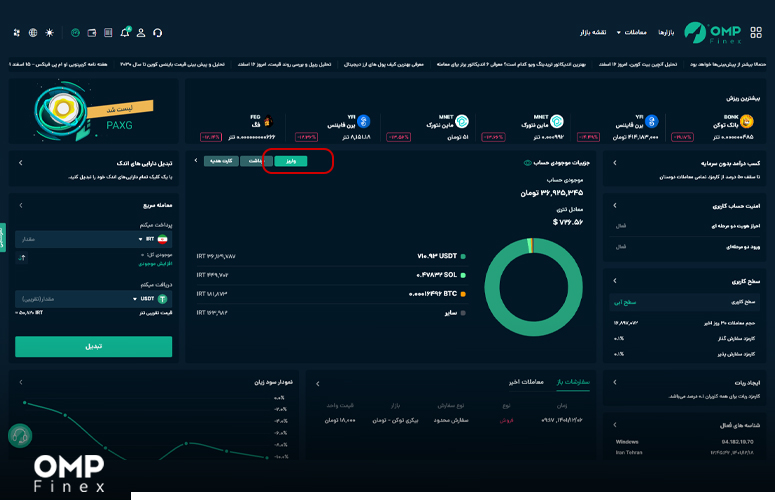775x500 pixels.
Task: Click the green circular badge icon in top bar
Action: click(75, 33)
